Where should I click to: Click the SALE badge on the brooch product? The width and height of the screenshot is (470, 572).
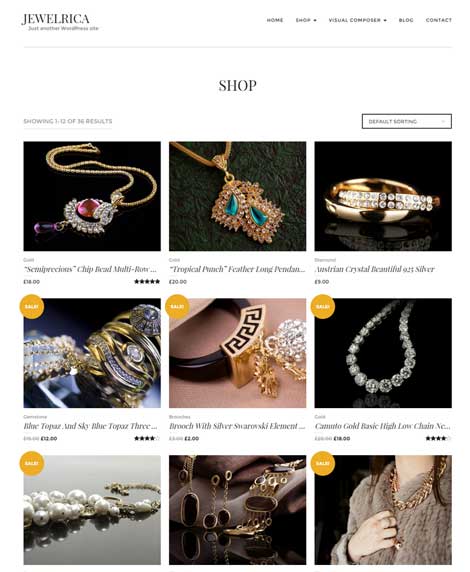(x=177, y=306)
